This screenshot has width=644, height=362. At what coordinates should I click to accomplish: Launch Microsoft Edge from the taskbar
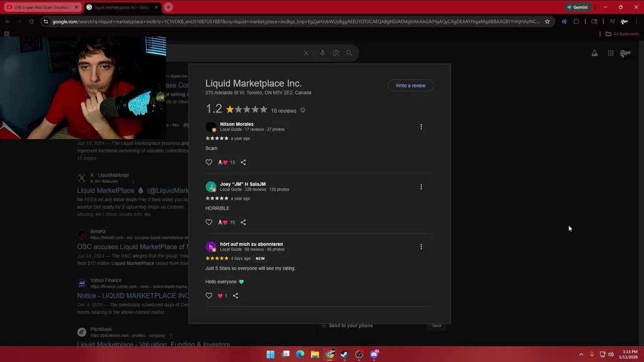click(x=300, y=354)
